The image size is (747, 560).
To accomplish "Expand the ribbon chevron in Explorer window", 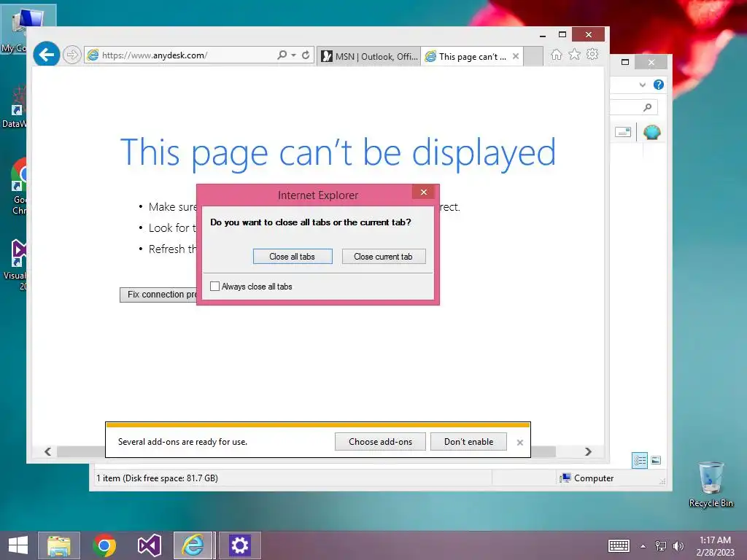I will point(642,85).
